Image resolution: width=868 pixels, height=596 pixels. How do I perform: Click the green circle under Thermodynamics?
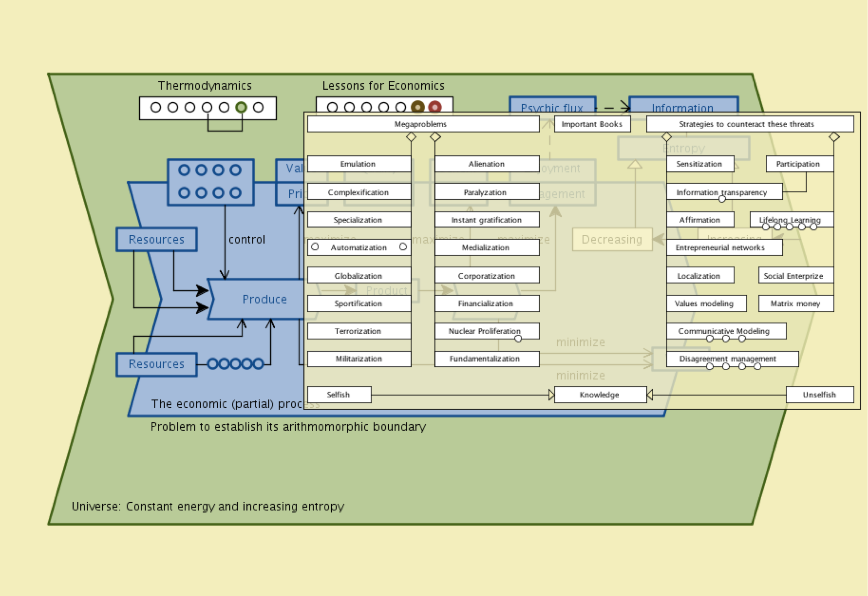click(x=241, y=107)
